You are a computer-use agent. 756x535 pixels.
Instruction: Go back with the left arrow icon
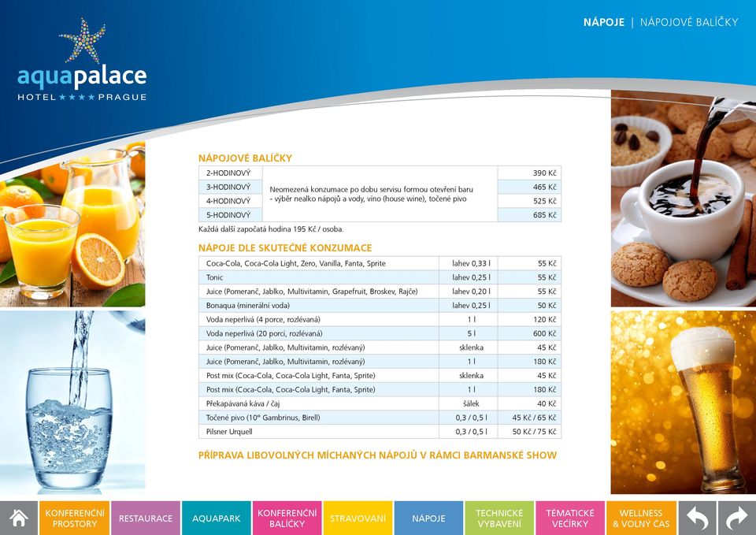pos(697,518)
